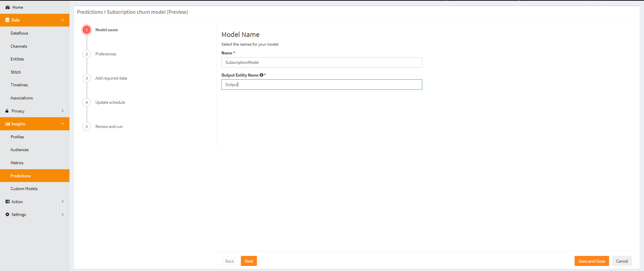The width and height of the screenshot is (644, 271).
Task: Click the Output Entity Name info icon
Action: 261,75
